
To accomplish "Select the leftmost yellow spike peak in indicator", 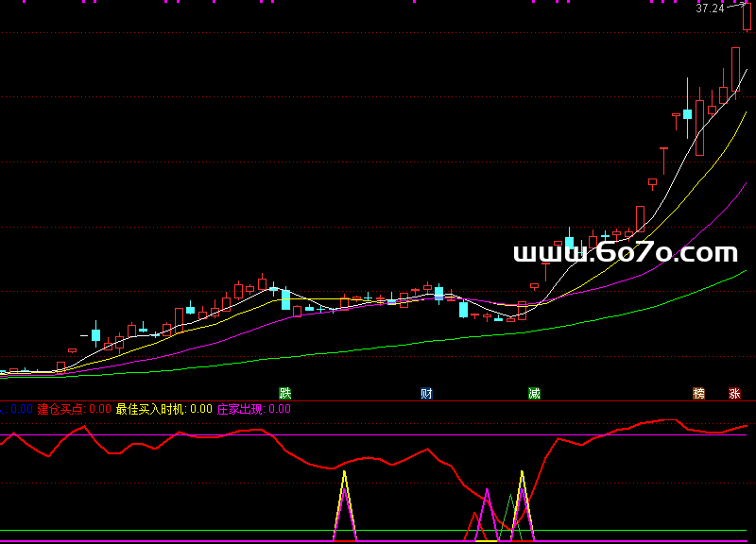I will (345, 472).
